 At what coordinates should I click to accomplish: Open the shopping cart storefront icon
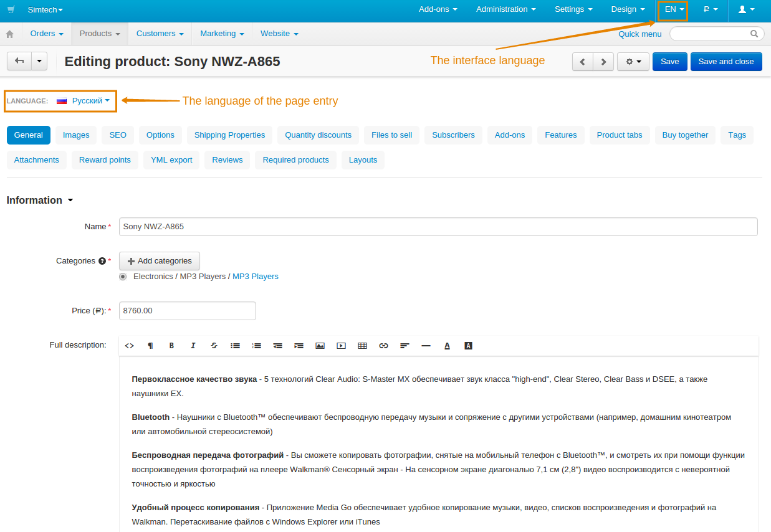click(x=11, y=9)
